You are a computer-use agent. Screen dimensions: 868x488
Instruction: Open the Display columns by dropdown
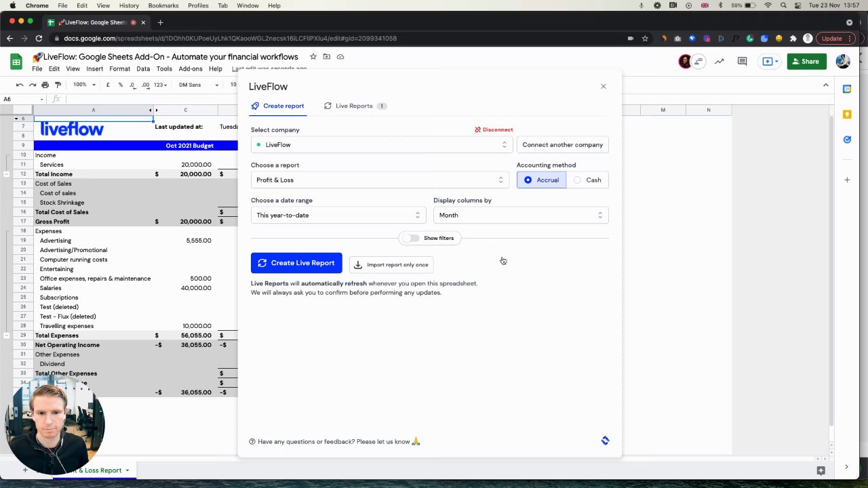521,215
